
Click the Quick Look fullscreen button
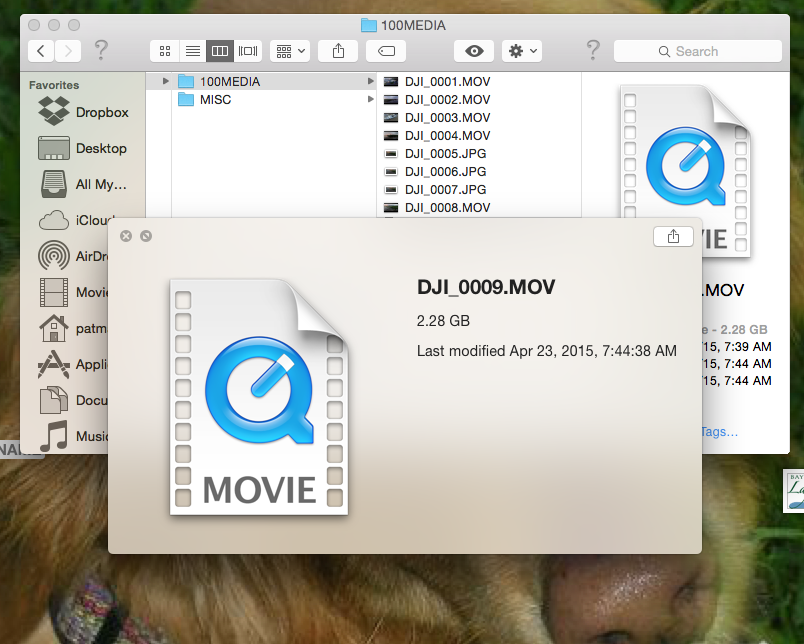(146, 236)
